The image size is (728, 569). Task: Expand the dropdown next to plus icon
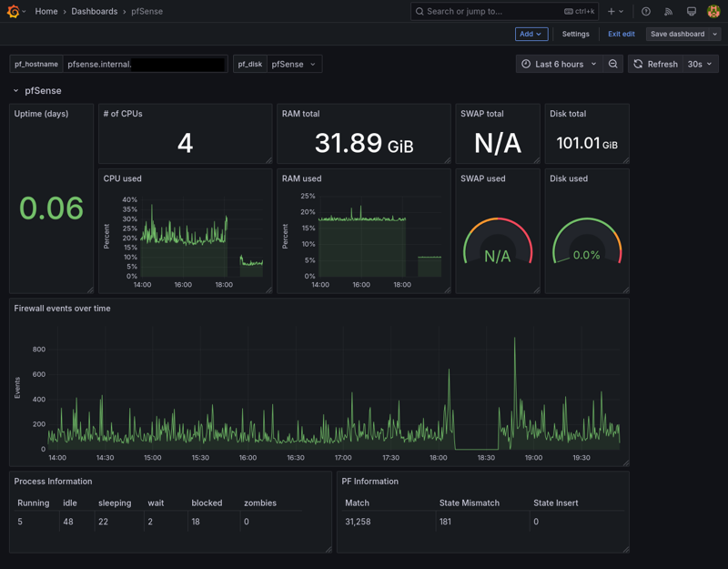coord(622,12)
